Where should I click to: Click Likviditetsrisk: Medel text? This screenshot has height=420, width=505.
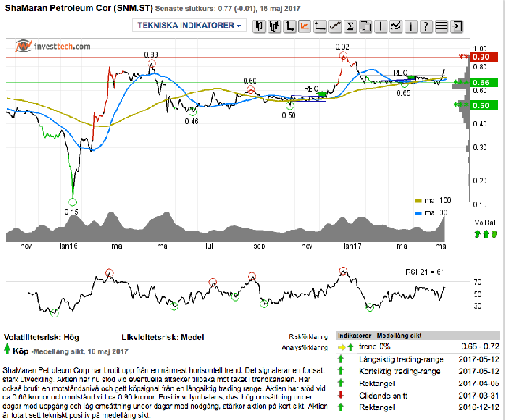pyautogui.click(x=163, y=337)
